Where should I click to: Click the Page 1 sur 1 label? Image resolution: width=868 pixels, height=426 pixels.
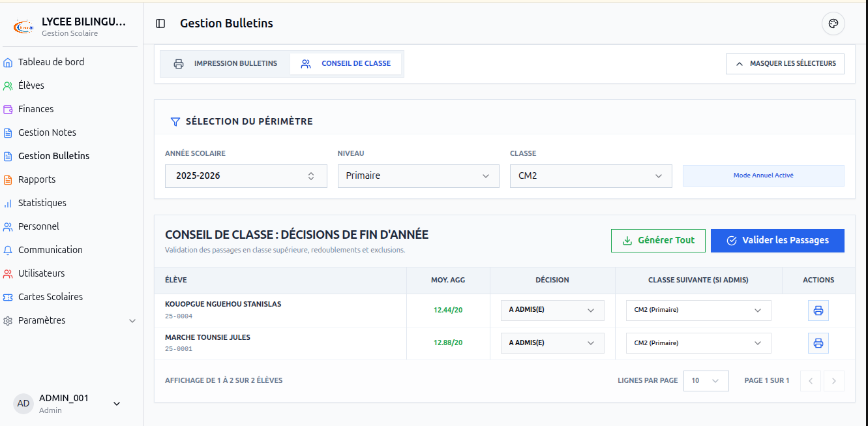click(767, 381)
